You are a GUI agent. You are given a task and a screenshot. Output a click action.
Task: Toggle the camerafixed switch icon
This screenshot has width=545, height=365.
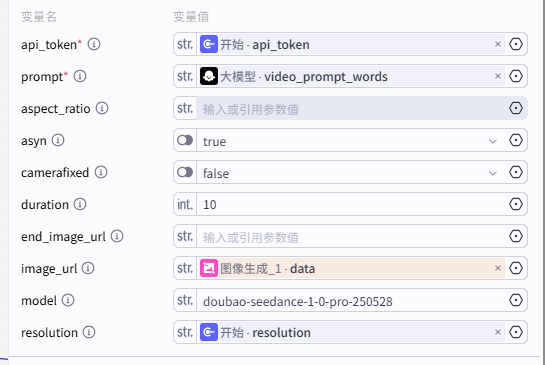coord(185,172)
